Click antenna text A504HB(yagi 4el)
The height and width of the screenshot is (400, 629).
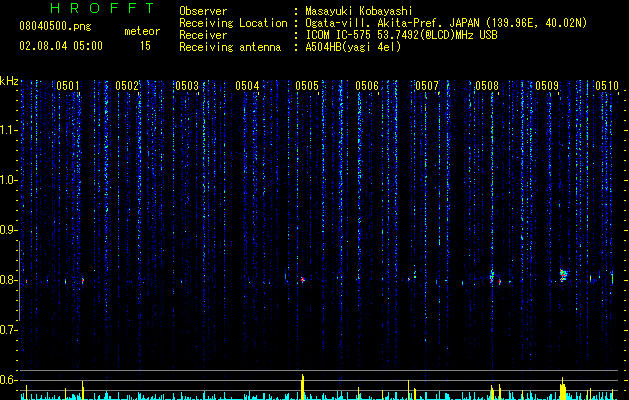coord(353,47)
